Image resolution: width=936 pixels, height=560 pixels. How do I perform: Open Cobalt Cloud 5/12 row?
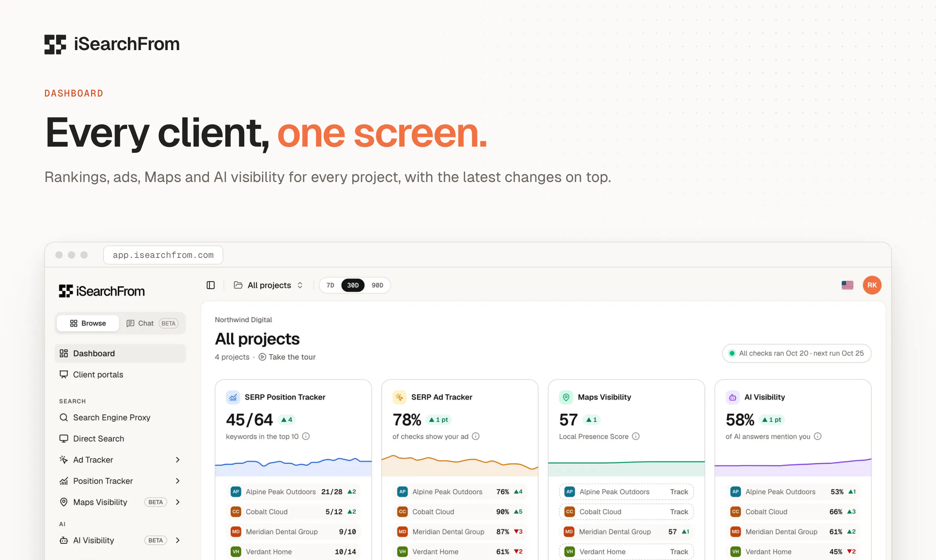click(293, 512)
